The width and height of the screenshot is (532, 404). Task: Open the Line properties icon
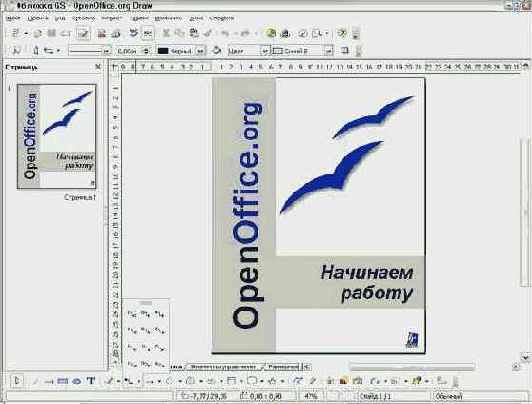tap(36, 51)
